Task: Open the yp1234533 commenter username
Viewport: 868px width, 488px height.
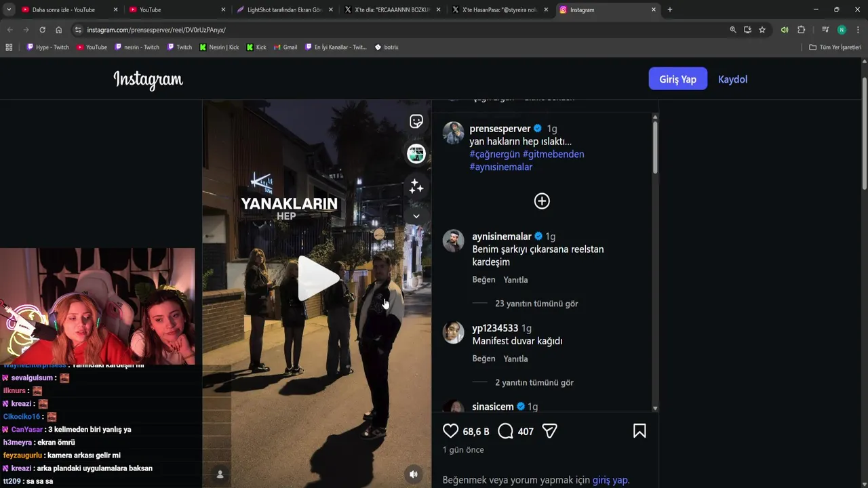Action: (x=495, y=328)
